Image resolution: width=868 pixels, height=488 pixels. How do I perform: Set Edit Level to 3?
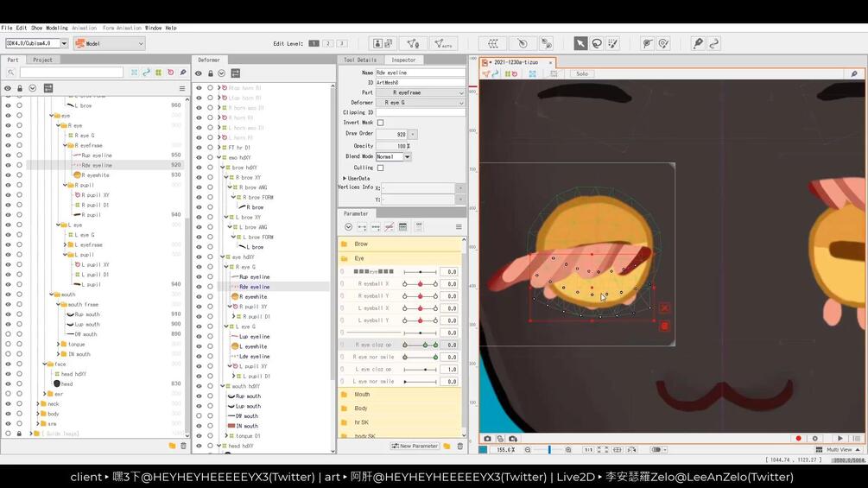click(342, 43)
